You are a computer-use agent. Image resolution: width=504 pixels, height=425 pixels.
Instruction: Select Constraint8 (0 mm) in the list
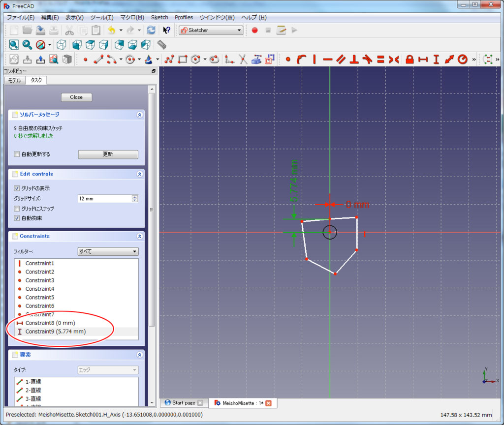(76, 323)
